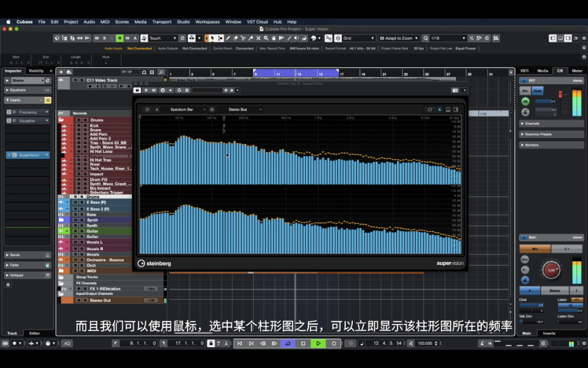588x368 pixels.
Task: Open track search magnifier in track list
Action: 161,72
